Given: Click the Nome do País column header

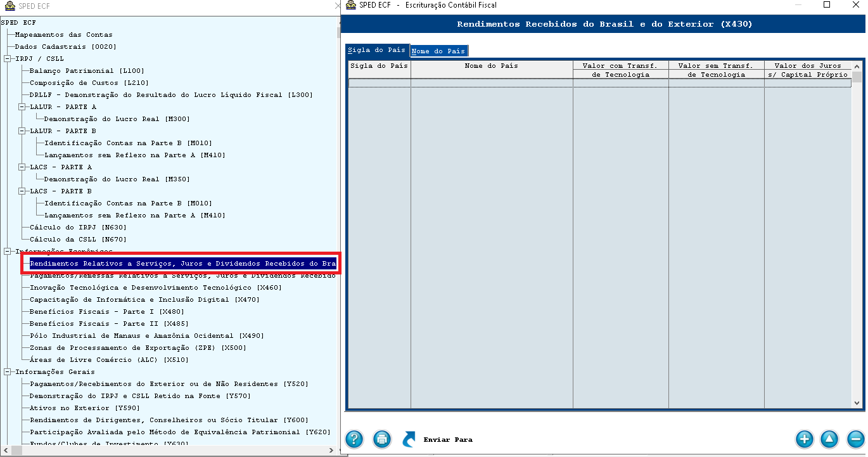Looking at the screenshot, I should pos(492,70).
